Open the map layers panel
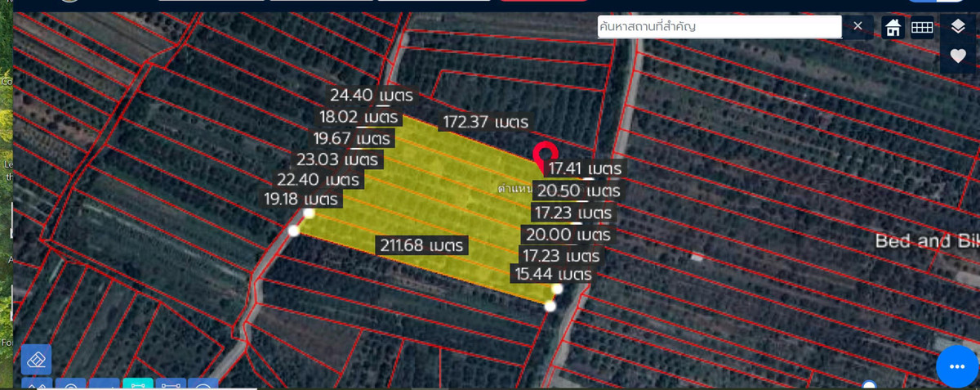Image resolution: width=980 pixels, height=390 pixels. pyautogui.click(x=958, y=27)
